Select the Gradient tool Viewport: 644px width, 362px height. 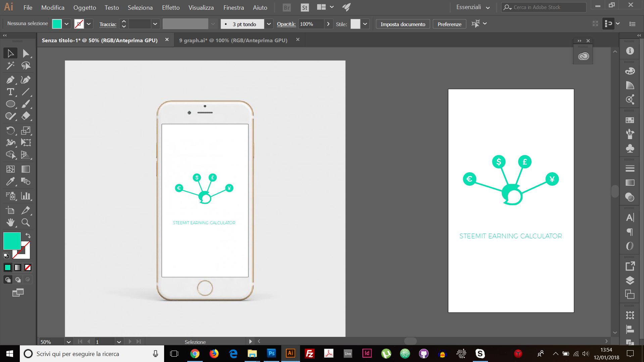click(x=26, y=169)
